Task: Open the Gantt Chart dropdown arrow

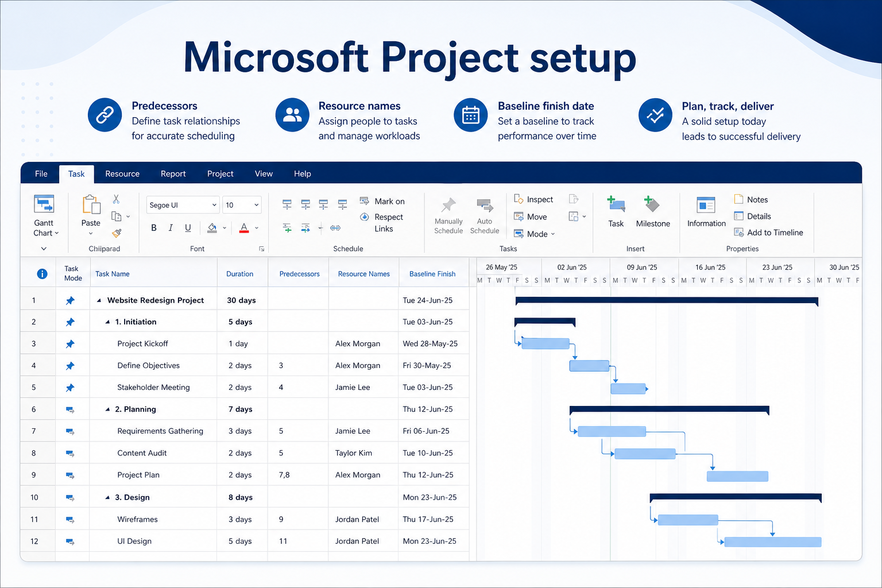Action: pos(57,233)
